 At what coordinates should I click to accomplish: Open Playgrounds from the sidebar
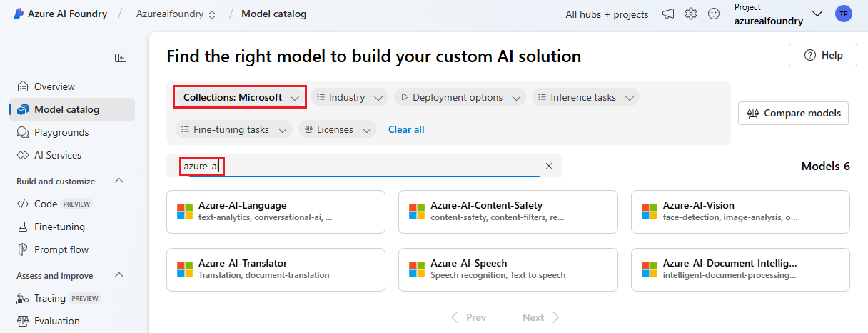[61, 132]
